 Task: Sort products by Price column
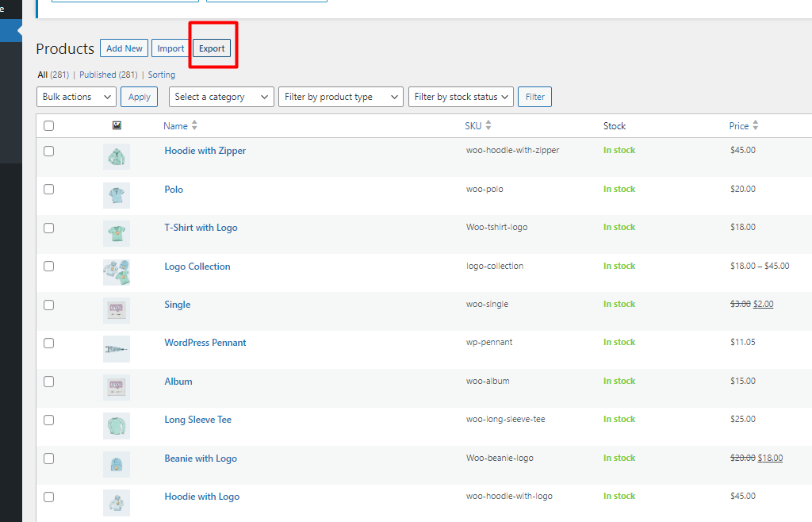coord(739,126)
